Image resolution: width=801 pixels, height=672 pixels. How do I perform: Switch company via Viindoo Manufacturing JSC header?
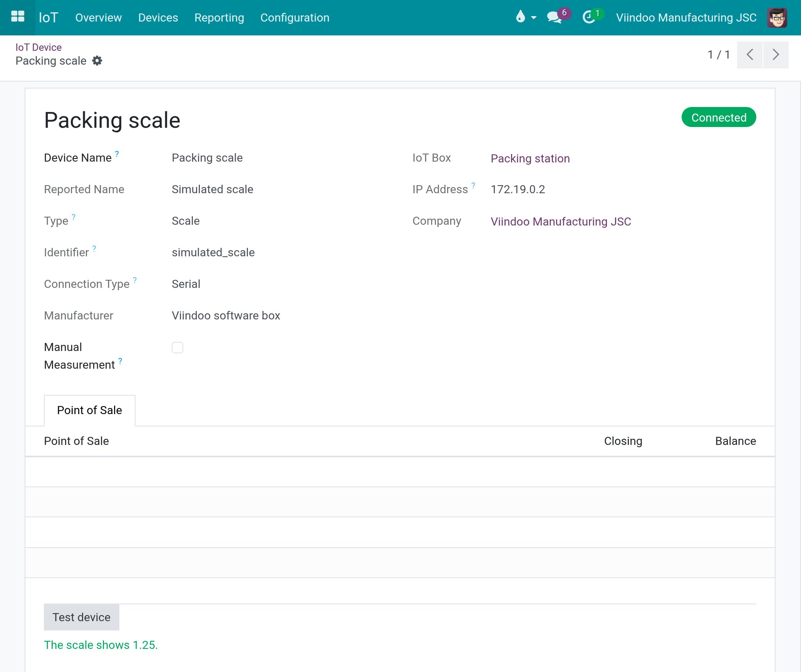pyautogui.click(x=686, y=18)
